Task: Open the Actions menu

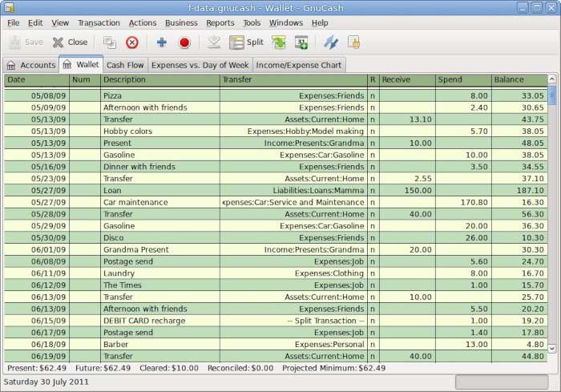Action: pyautogui.click(x=143, y=23)
